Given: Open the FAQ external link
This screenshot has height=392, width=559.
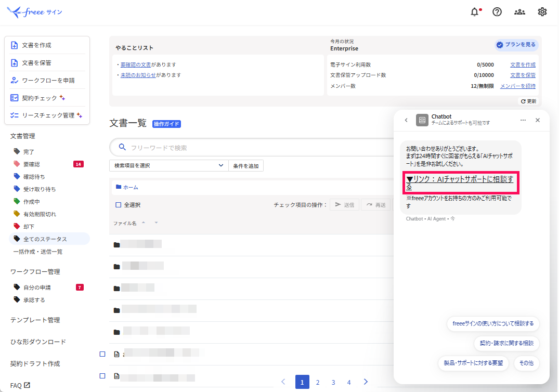Looking at the screenshot, I should tap(20, 385).
